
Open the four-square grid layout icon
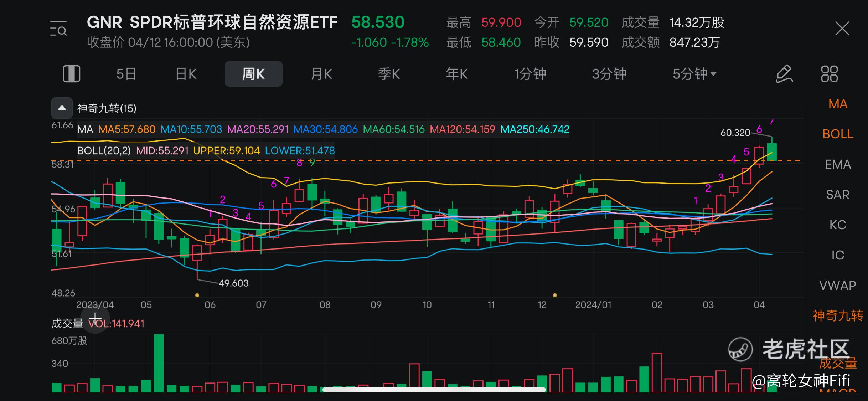click(x=829, y=74)
